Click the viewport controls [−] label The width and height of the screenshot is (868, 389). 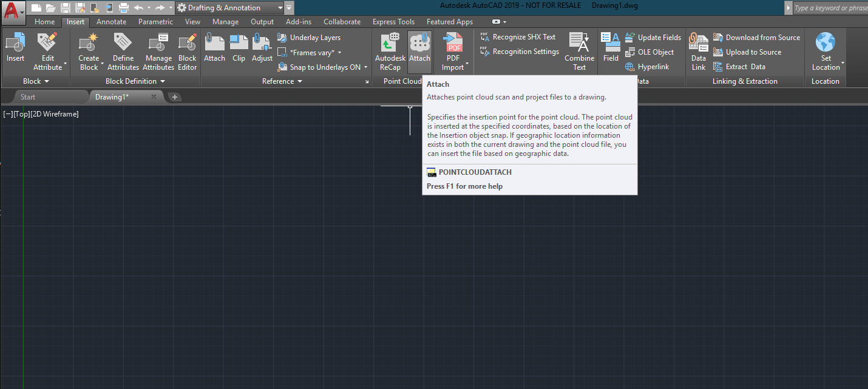coord(7,114)
